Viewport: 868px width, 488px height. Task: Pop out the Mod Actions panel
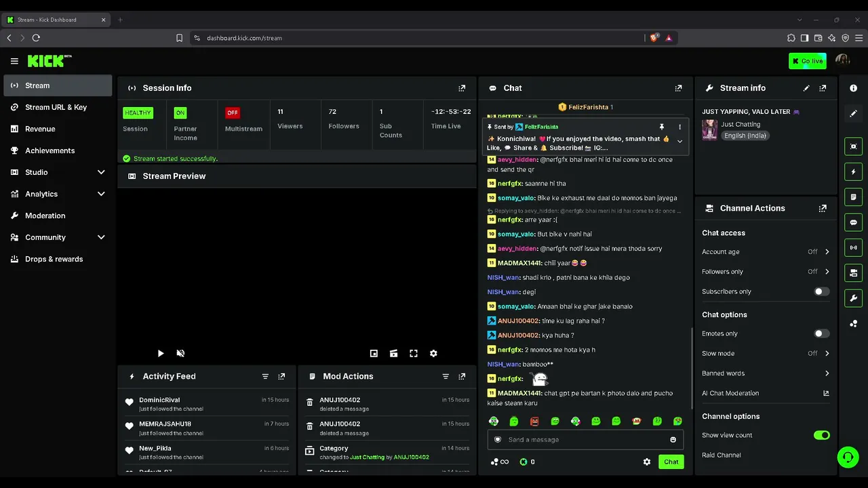click(x=462, y=376)
